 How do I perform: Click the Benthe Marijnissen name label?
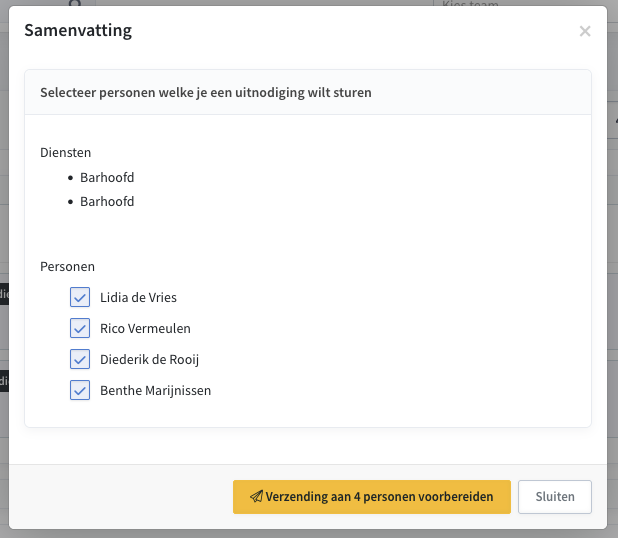(156, 391)
